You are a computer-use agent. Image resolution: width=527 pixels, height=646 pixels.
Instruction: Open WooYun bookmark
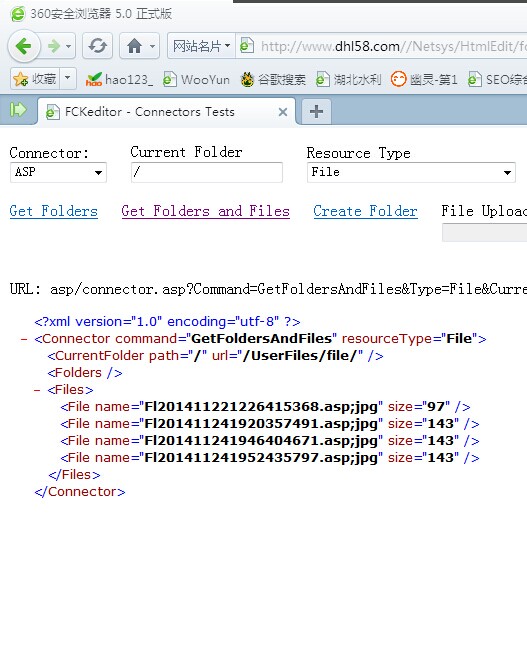[197, 79]
